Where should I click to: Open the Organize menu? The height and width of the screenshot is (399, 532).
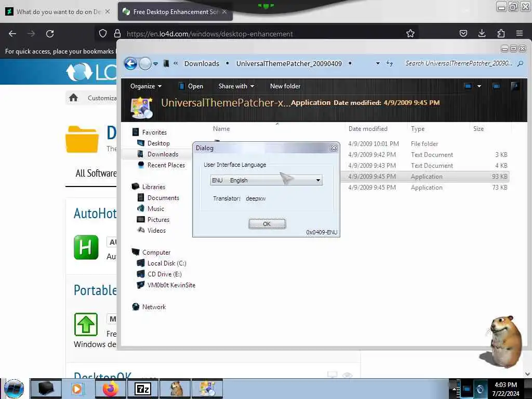tap(146, 86)
